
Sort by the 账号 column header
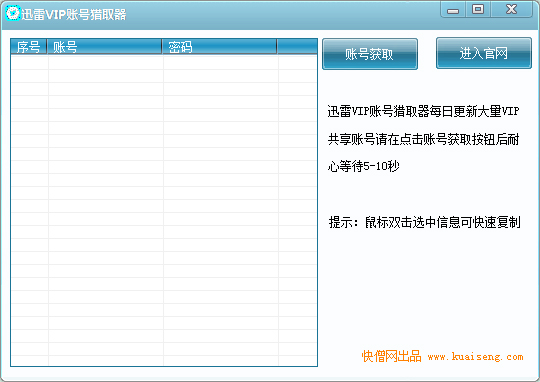(x=104, y=47)
